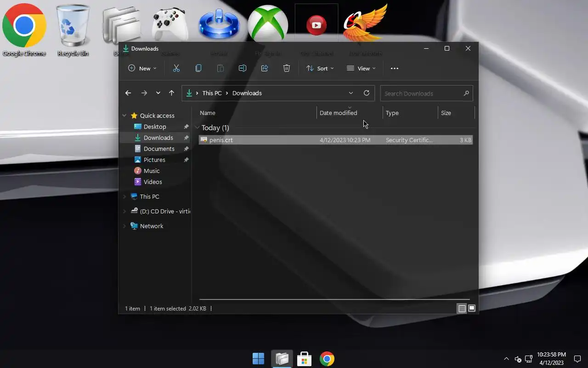The image size is (588, 368).
Task: Click the horizontal scrollbar in file list
Action: pyautogui.click(x=334, y=299)
